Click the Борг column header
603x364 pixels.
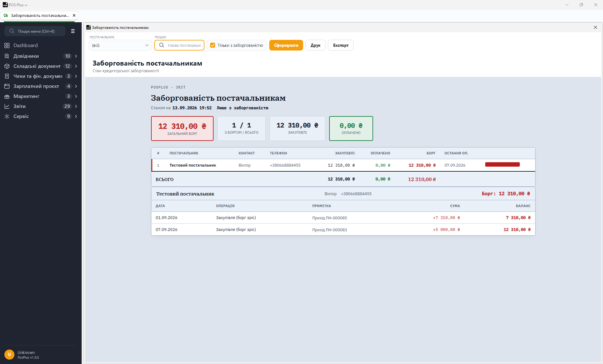coord(431,153)
